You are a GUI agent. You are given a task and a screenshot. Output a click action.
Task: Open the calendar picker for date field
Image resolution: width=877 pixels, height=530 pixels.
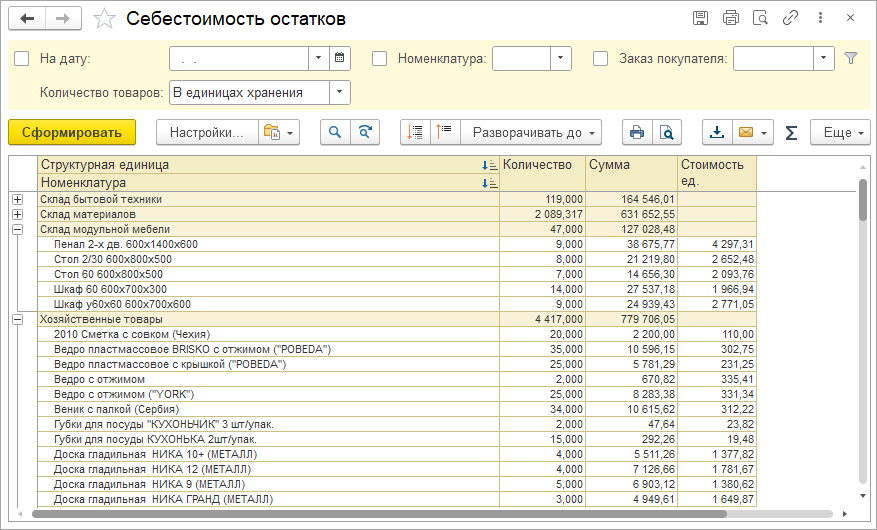340,58
